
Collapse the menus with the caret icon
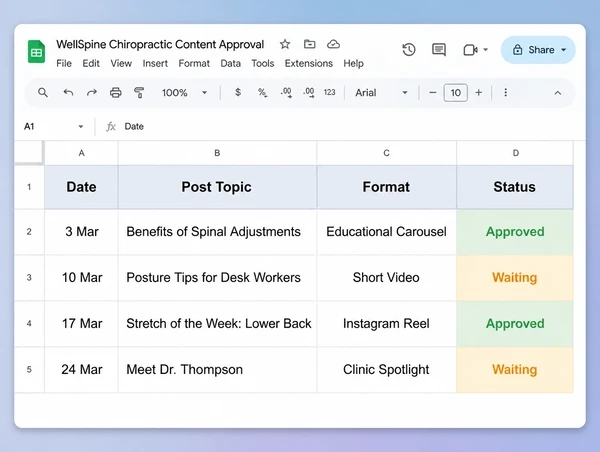click(558, 93)
